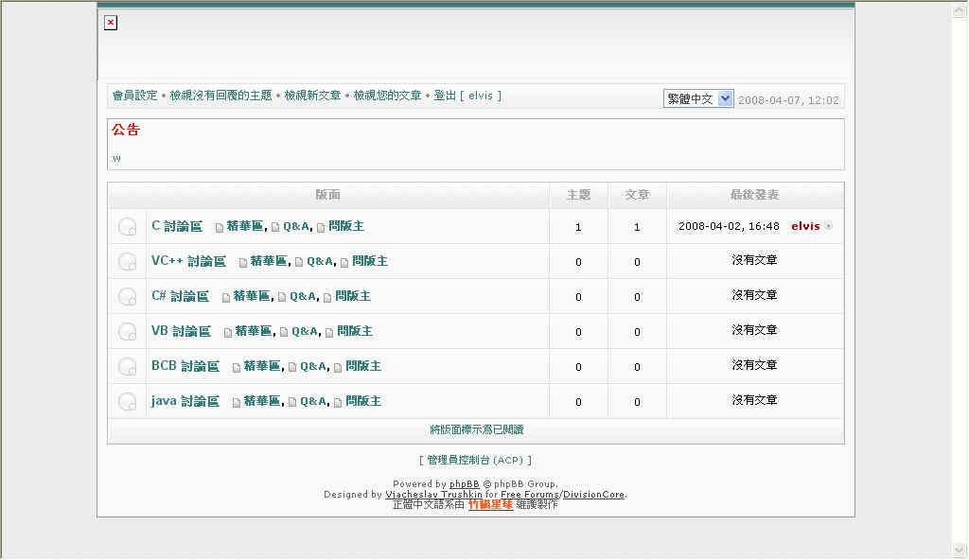Open the Free Forums footer link
Screen dimensions: 969x560
coord(530,495)
